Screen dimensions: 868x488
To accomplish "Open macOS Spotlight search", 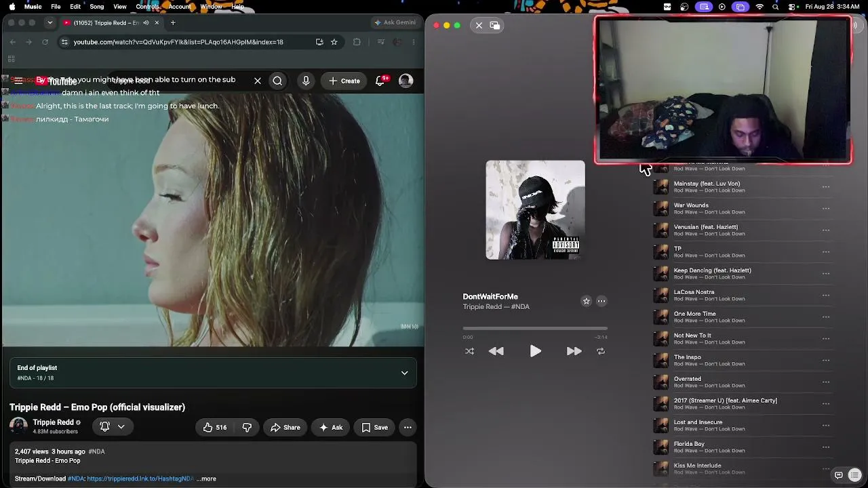I will [x=775, y=7].
